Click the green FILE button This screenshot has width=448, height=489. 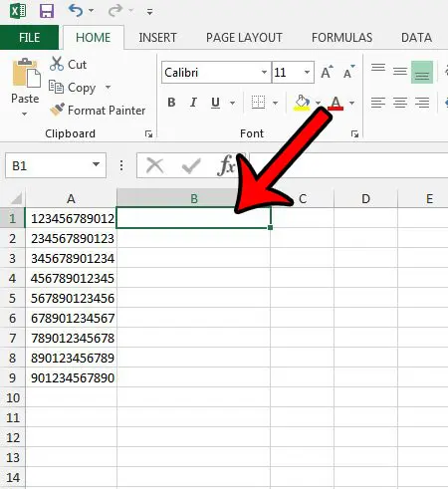pos(29,37)
